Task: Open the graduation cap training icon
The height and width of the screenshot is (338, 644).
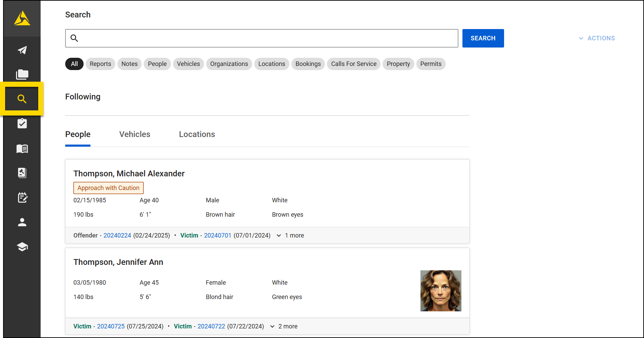Action: 22,247
